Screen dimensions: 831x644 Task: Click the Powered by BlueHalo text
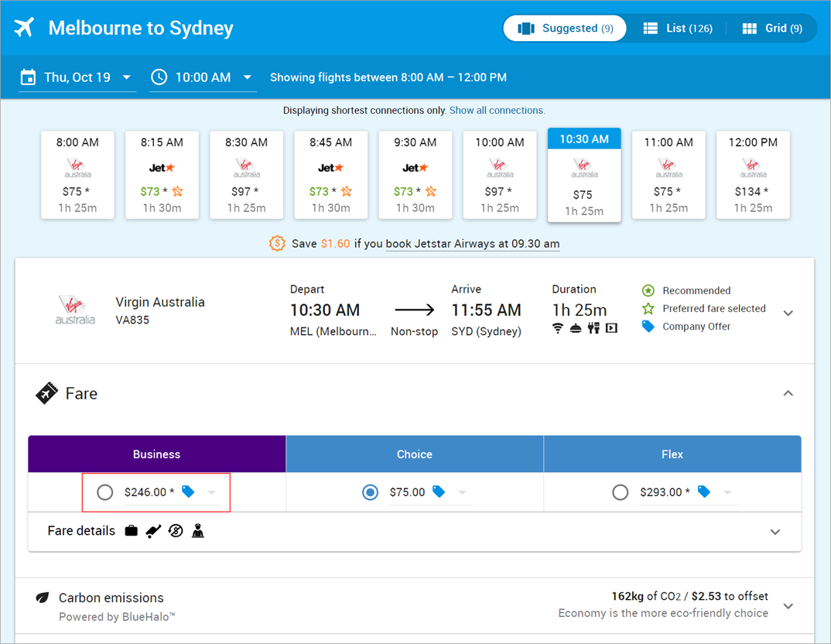tap(117, 617)
